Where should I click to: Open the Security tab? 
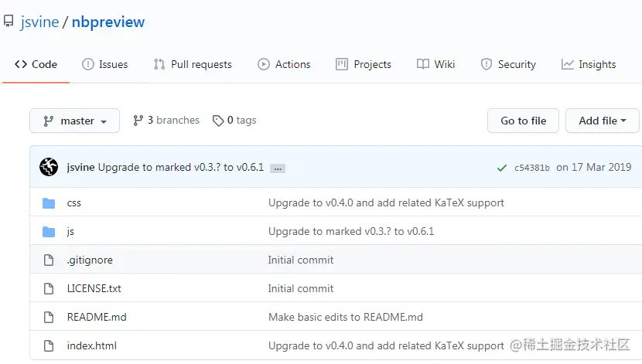click(x=508, y=65)
